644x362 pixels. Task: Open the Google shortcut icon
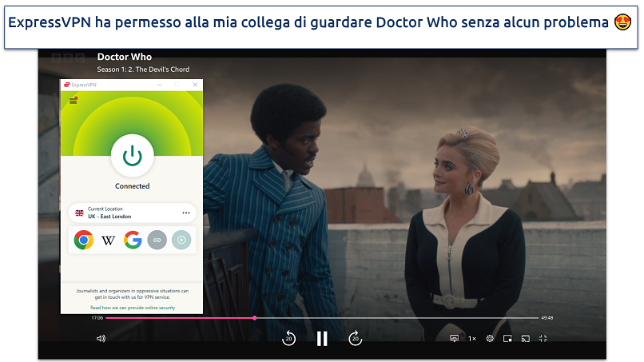pyautogui.click(x=133, y=240)
